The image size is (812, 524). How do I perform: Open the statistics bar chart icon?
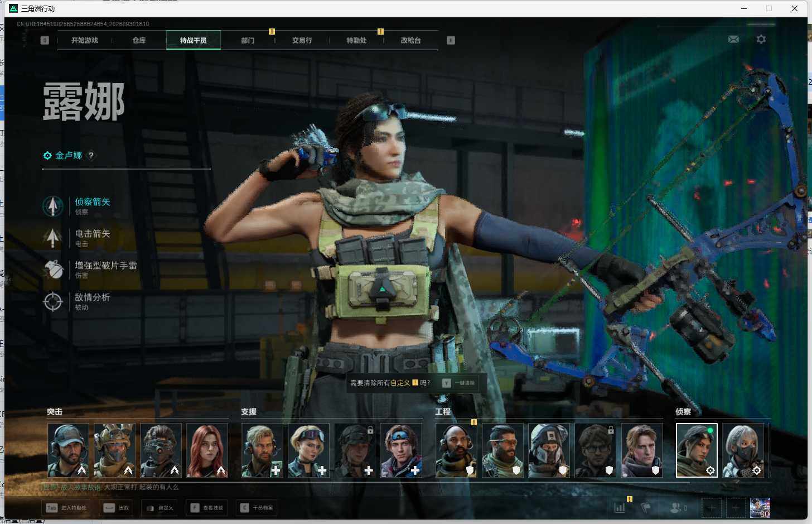coord(620,508)
